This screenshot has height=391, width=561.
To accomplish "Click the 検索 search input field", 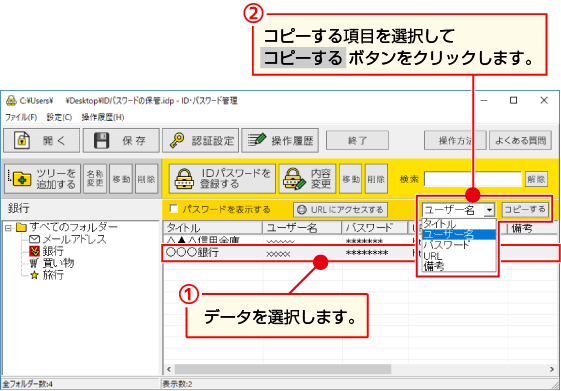I will [473, 179].
